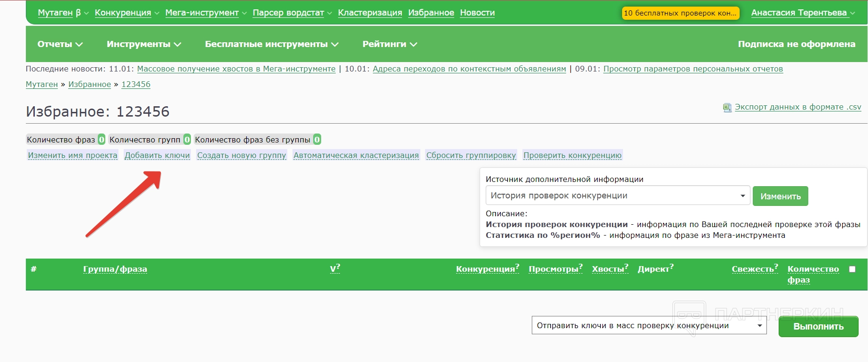Click the Мутаген breadcrumb link
The width and height of the screenshot is (868, 362).
click(42, 85)
